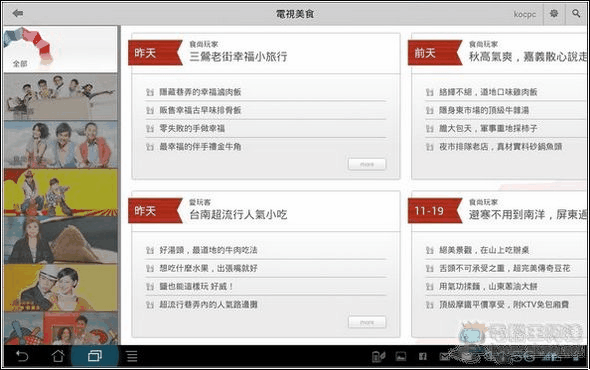The width and height of the screenshot is (590, 370).
Task: Tap the recent apps button
Action: point(95,356)
